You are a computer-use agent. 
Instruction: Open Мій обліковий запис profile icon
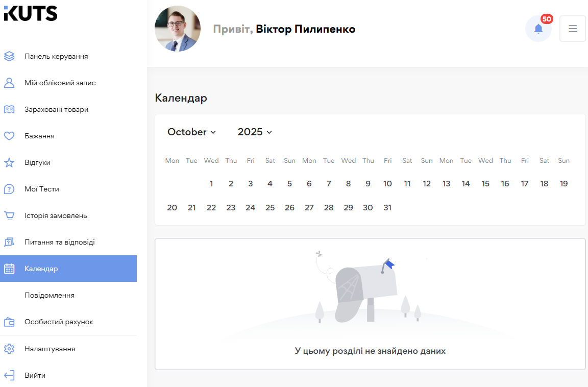[9, 83]
